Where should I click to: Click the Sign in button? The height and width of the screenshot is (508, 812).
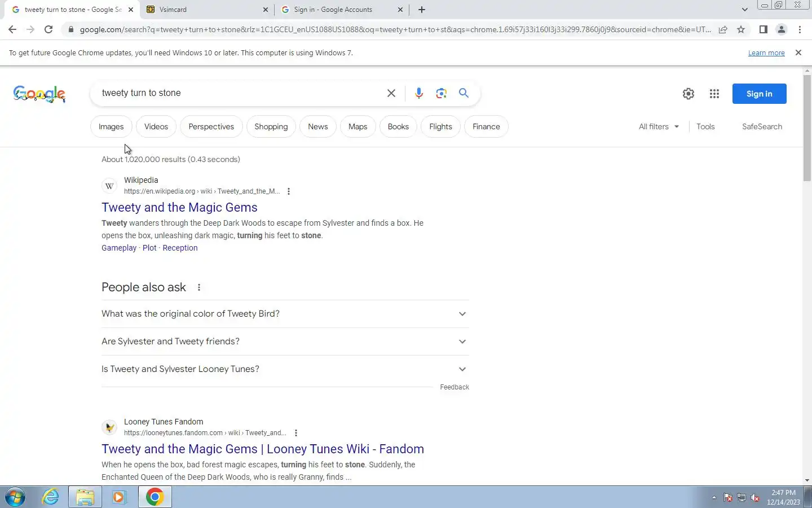point(759,94)
